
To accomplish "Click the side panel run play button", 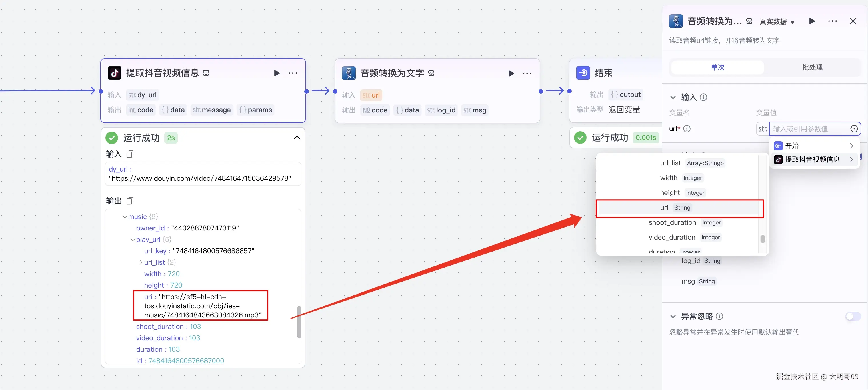I will click(812, 21).
